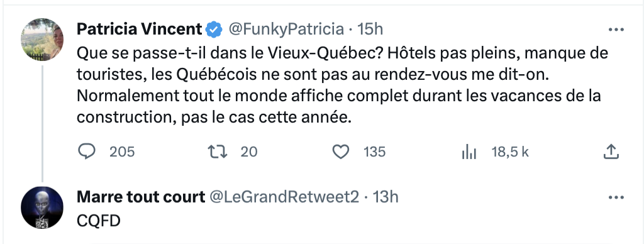Open the CQFD reply text

99,221
